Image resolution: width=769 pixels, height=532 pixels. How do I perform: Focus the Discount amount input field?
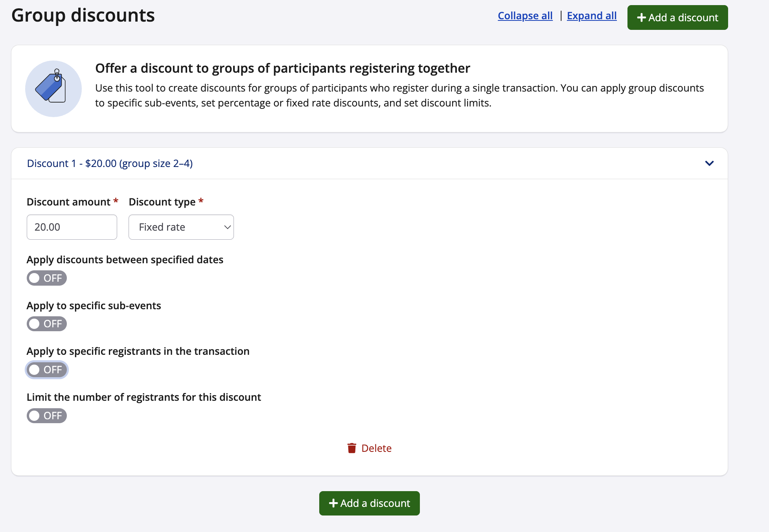(x=72, y=227)
